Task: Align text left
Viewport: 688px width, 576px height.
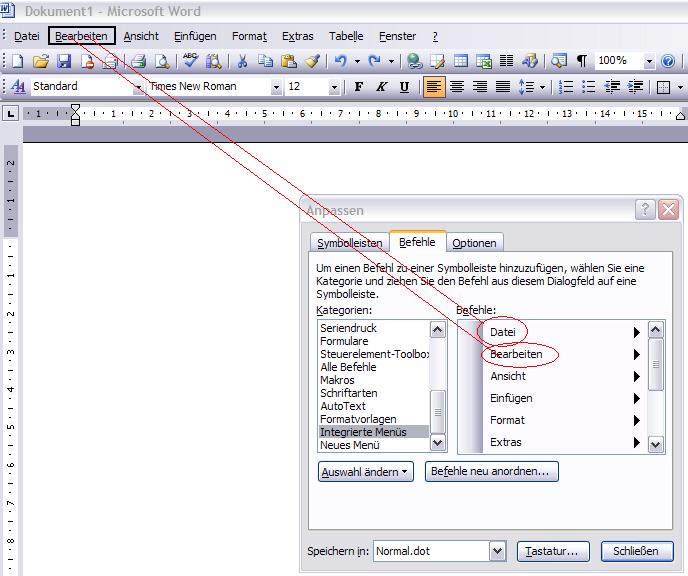Action: point(434,86)
